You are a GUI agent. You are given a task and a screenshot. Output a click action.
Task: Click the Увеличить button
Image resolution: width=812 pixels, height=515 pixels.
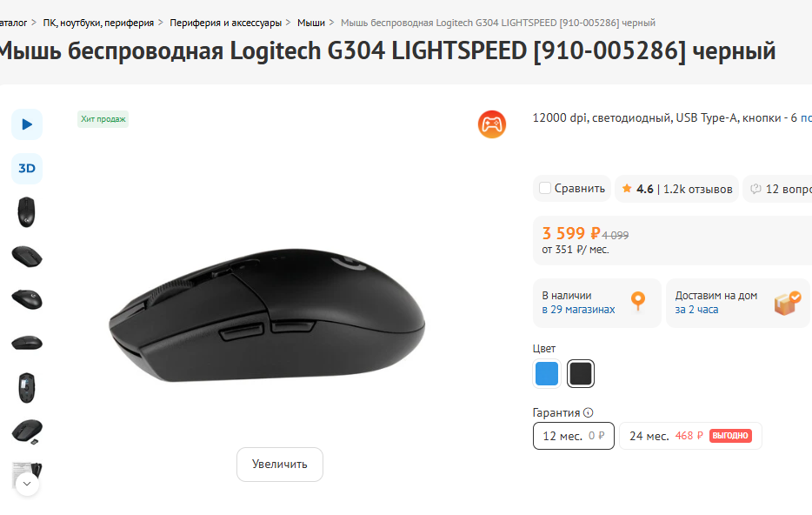click(280, 465)
